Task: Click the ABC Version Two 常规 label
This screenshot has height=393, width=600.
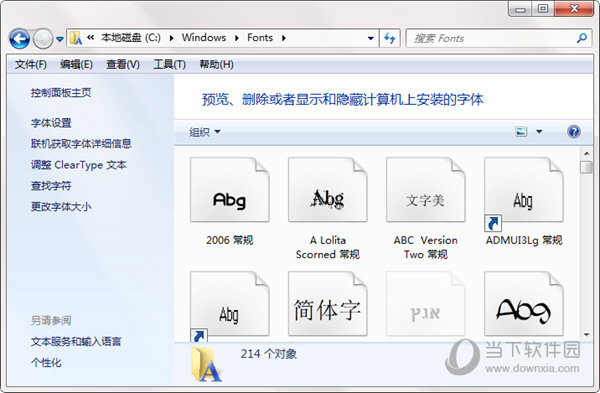Action: [426, 247]
